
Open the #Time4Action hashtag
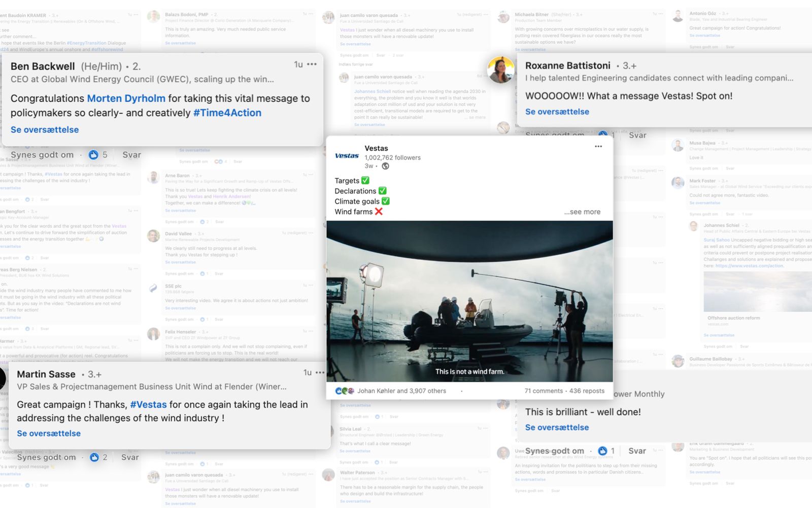(227, 113)
